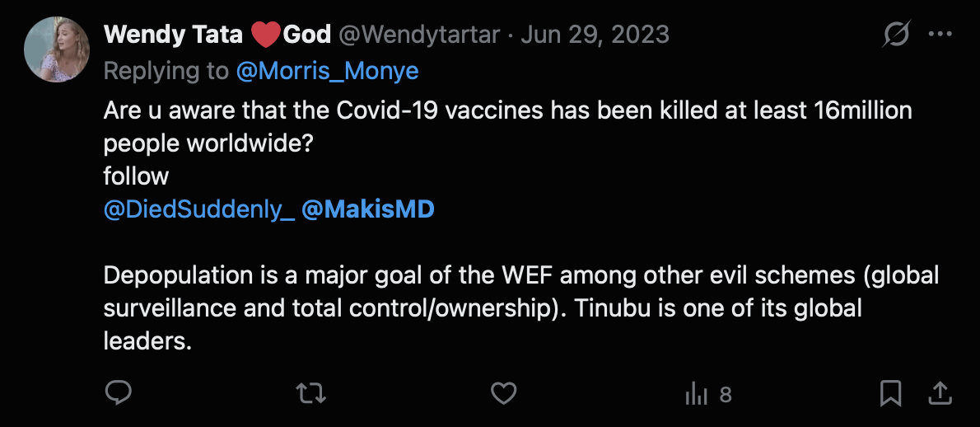The height and width of the screenshot is (427, 980).
Task: Open the @DiedSuddenly_ mention
Action: tap(198, 209)
